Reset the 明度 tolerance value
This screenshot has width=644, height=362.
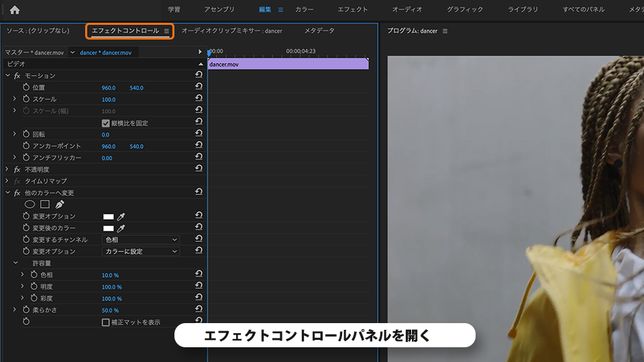coord(199,286)
